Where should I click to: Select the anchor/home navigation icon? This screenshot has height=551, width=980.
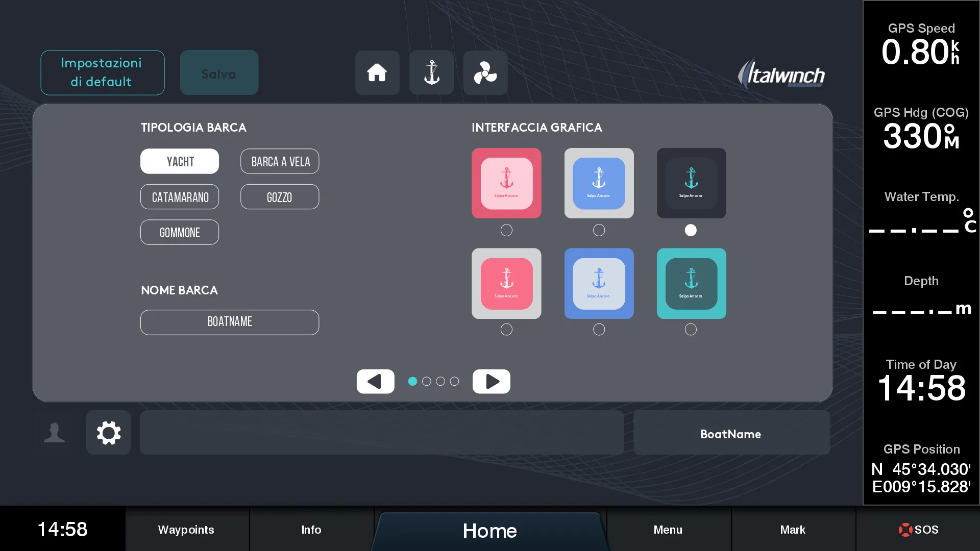431,72
